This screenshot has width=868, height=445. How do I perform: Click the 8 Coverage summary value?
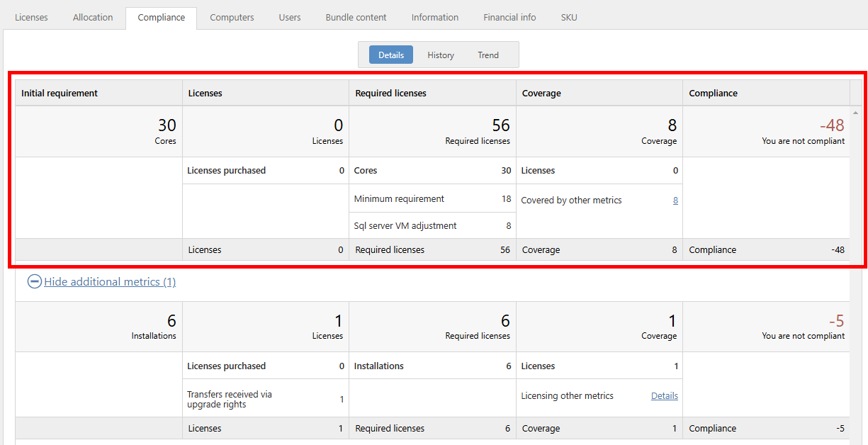click(672, 125)
